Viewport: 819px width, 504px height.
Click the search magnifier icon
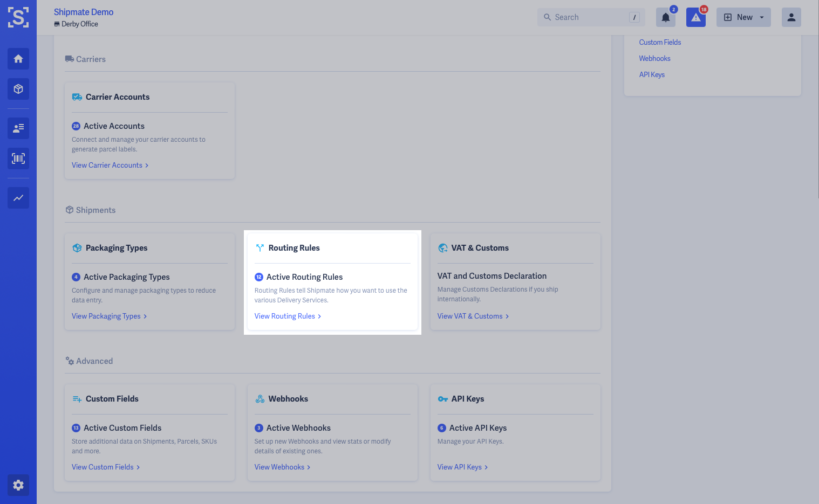pos(547,17)
